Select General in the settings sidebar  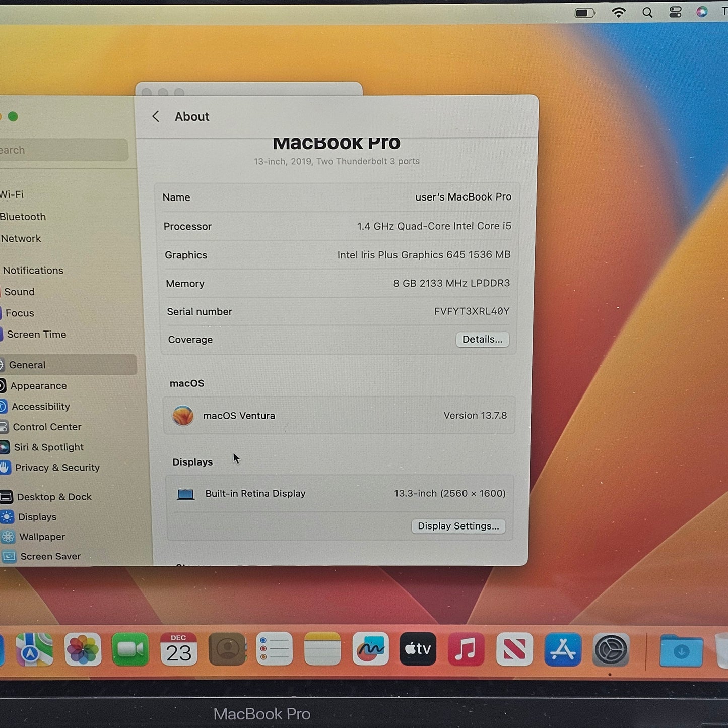27,365
